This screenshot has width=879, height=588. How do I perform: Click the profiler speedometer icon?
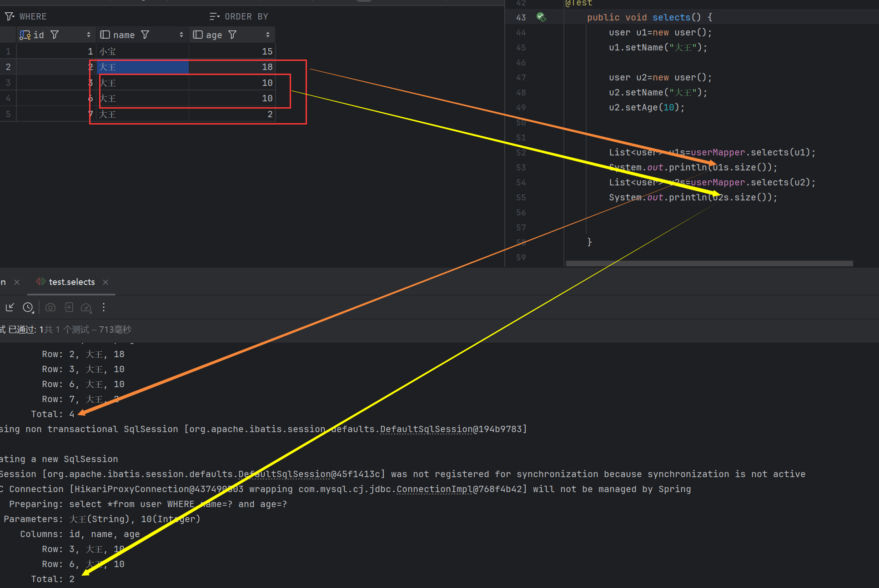(86, 308)
